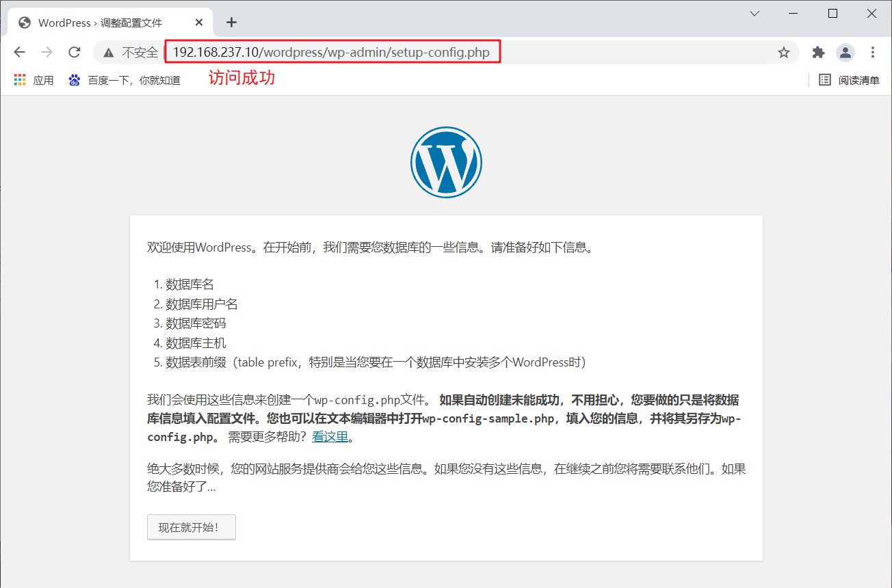892x588 pixels.
Task: Open the extensions puzzle icon
Action: pos(818,53)
